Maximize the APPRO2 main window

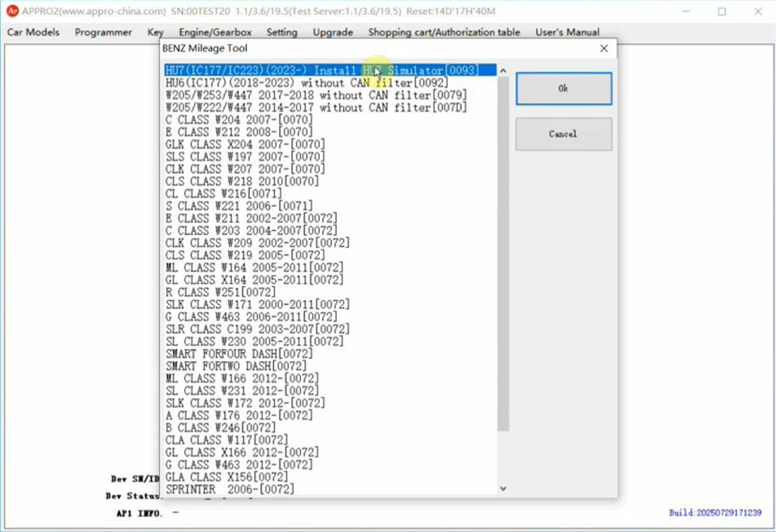point(722,12)
